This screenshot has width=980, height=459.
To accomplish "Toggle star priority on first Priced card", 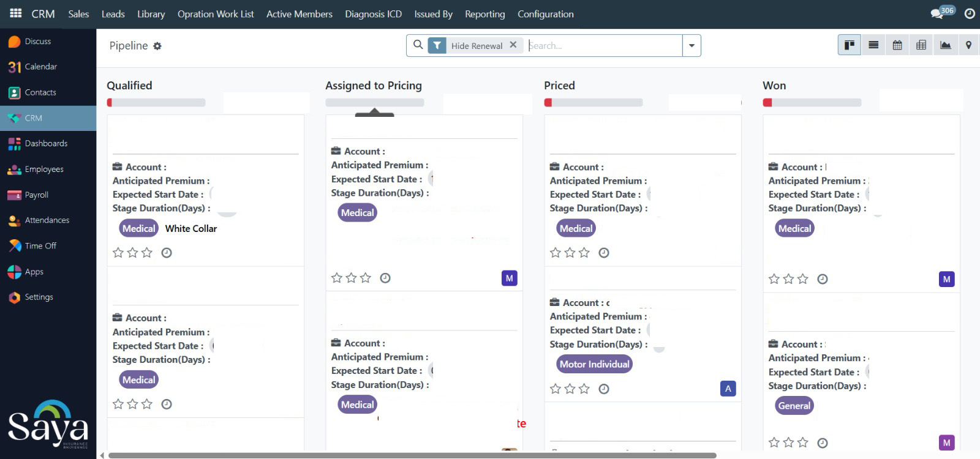I will coord(556,253).
